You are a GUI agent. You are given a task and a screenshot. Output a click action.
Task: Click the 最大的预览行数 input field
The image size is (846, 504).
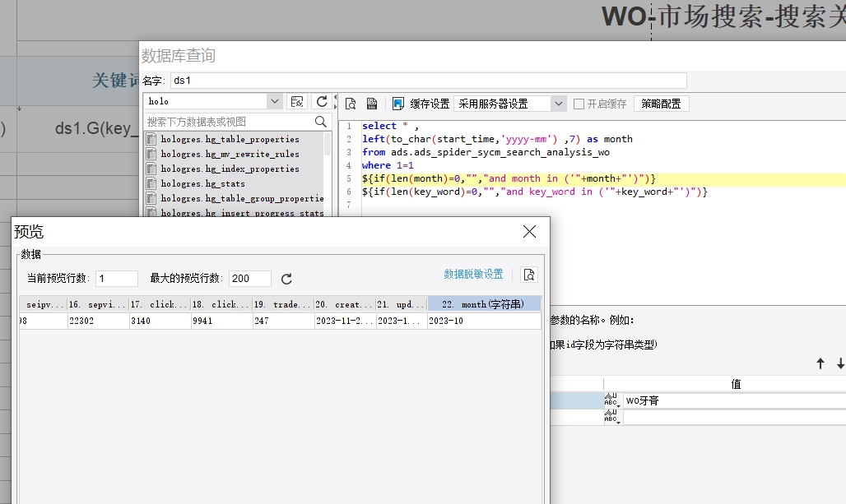[250, 278]
